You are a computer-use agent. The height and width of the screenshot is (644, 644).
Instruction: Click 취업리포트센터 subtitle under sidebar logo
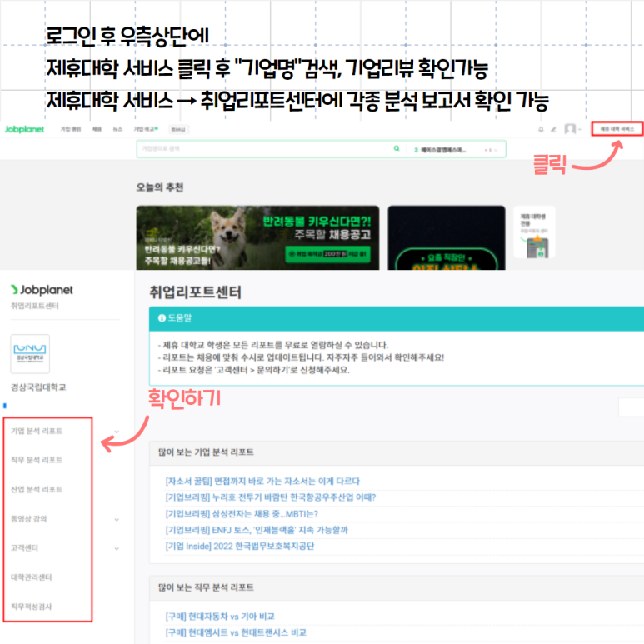34,306
